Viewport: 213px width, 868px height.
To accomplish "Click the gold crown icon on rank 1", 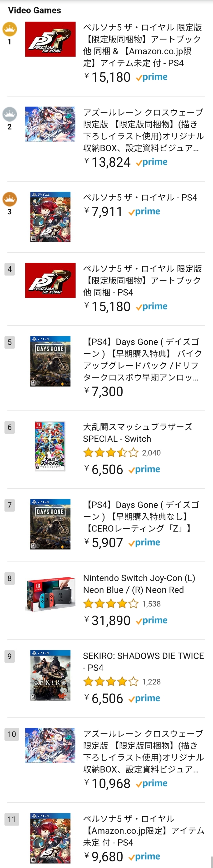I will click(x=10, y=29).
